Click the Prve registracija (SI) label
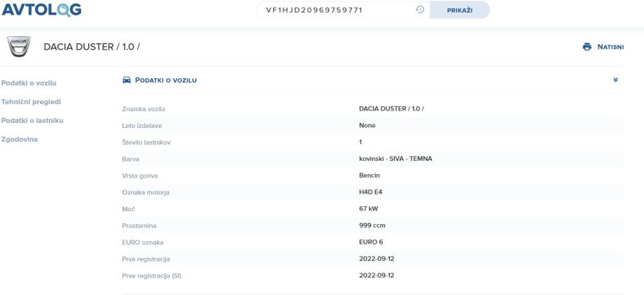 point(152,275)
